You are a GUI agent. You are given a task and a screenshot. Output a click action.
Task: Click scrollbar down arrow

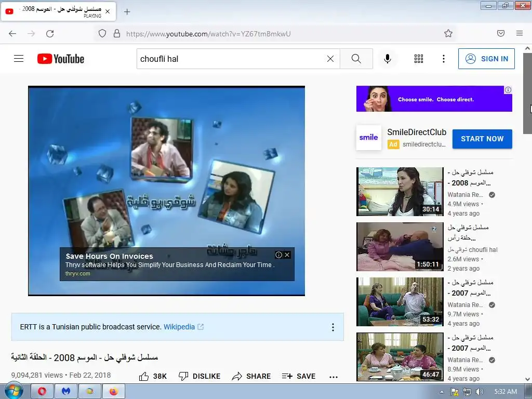click(527, 379)
